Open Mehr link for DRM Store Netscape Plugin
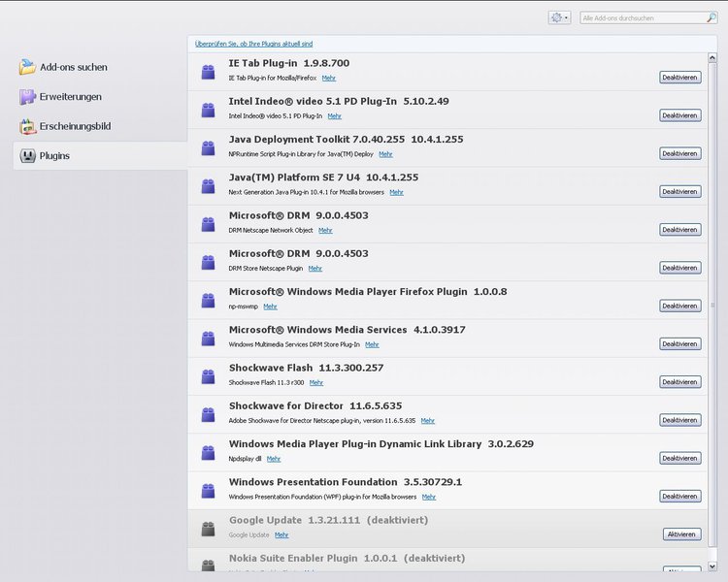The image size is (728, 582). click(x=315, y=269)
